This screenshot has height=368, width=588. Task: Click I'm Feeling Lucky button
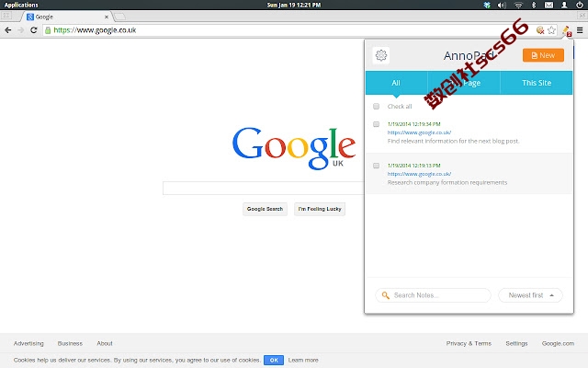click(320, 209)
